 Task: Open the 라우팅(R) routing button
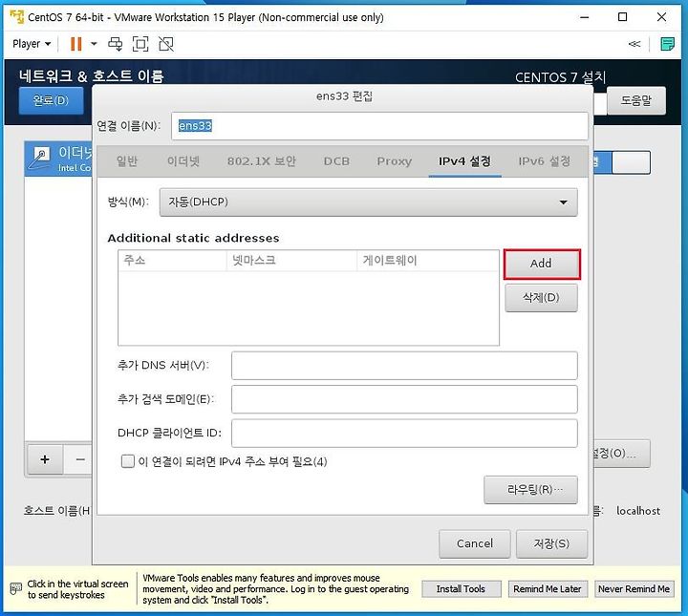point(530,490)
